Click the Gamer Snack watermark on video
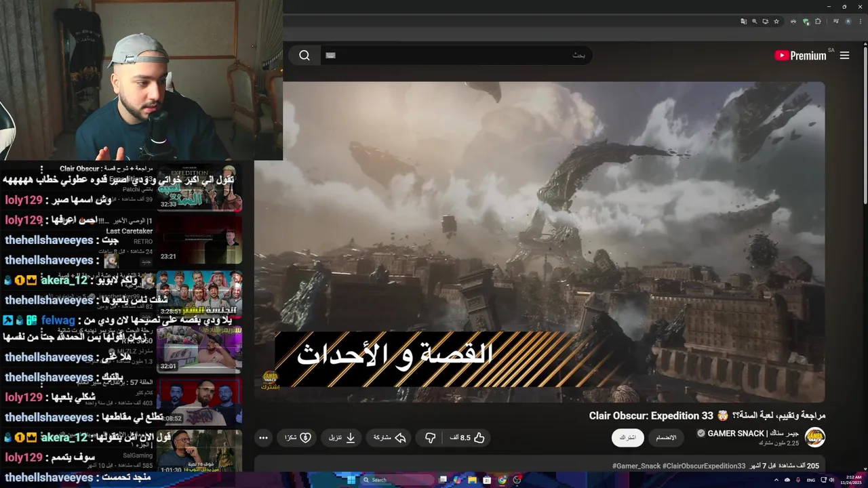Viewport: 868px width, 488px height. pos(270,379)
